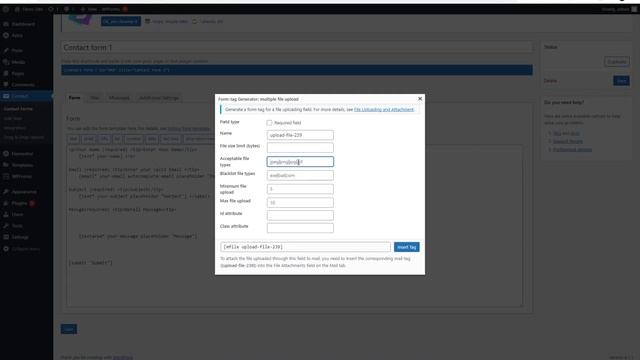Click the Delete link in Status panel
This screenshot has height=360, width=640.
pos(550,81)
